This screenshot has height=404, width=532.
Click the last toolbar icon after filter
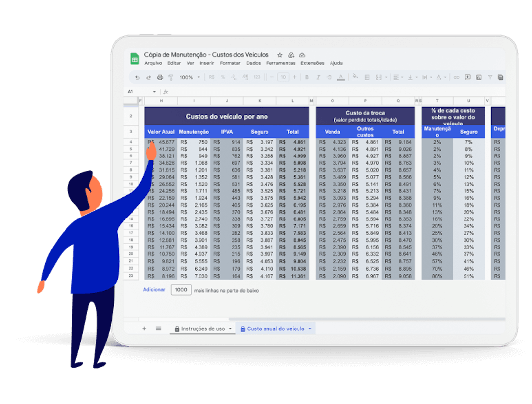tap(500, 77)
